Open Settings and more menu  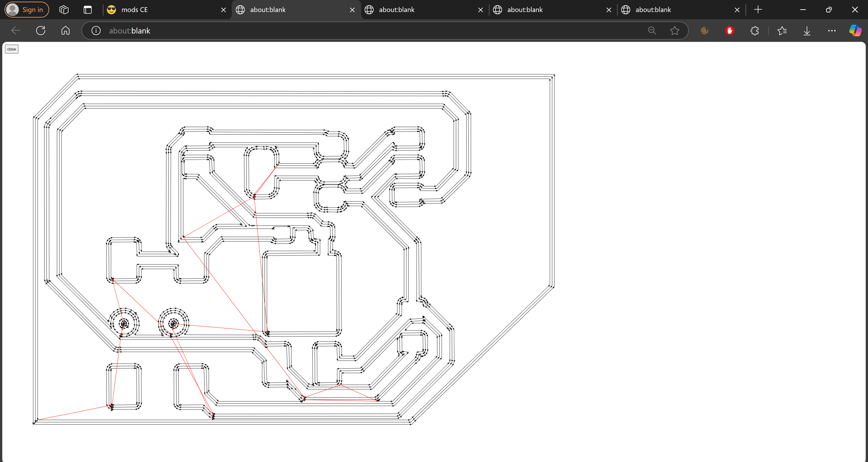[x=832, y=31]
